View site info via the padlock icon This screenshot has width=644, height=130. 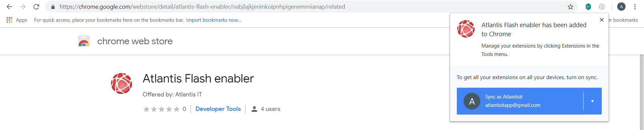click(x=53, y=7)
